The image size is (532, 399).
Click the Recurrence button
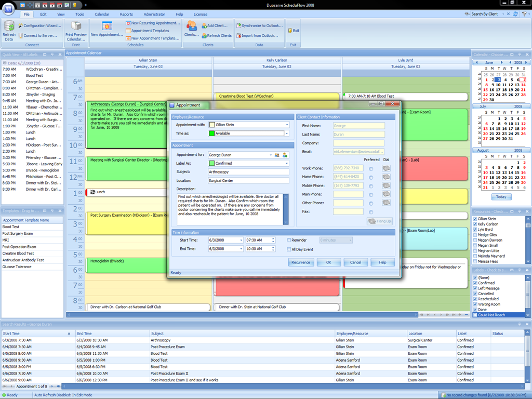[301, 262]
